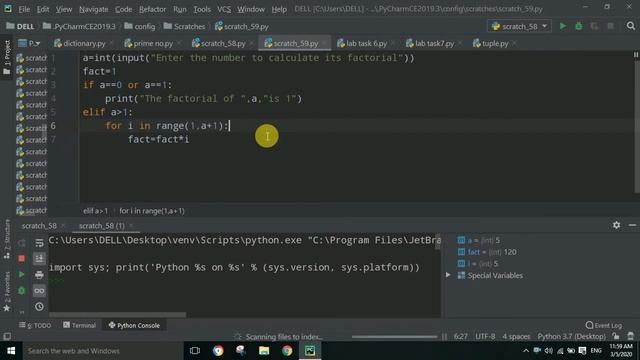Viewport: 640px width, 360px height.
Task: Open the Run menu
Action: click(180, 9)
